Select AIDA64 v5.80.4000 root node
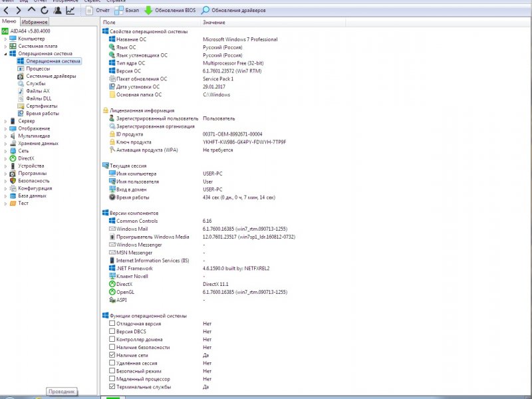This screenshot has height=399, width=532. 26,31
